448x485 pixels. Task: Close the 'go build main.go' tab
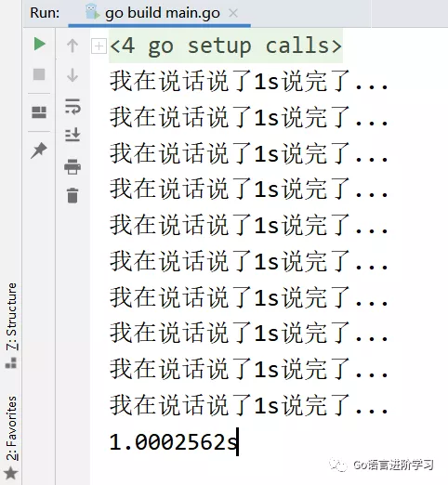click(233, 13)
